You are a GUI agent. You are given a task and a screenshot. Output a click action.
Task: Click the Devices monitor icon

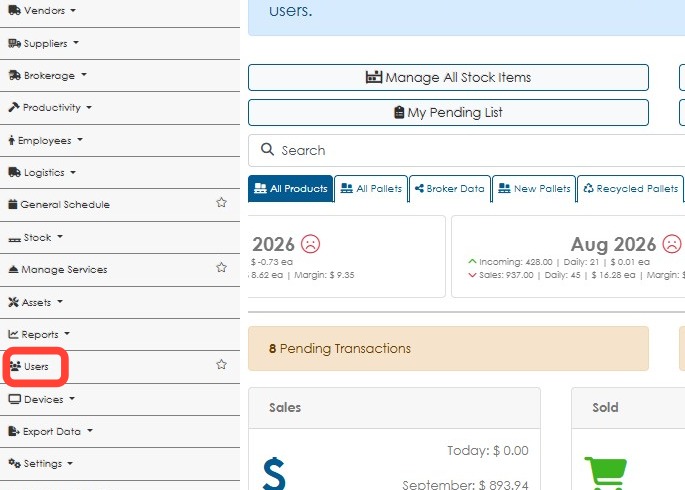[x=14, y=399]
